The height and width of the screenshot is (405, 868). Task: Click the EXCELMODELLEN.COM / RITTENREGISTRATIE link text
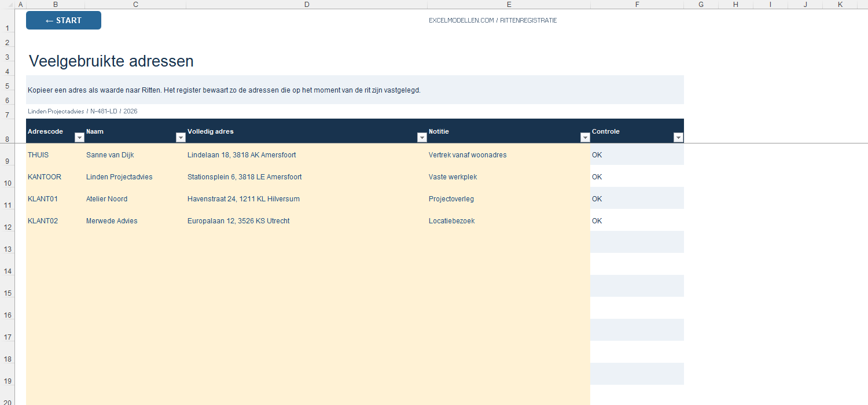(493, 20)
